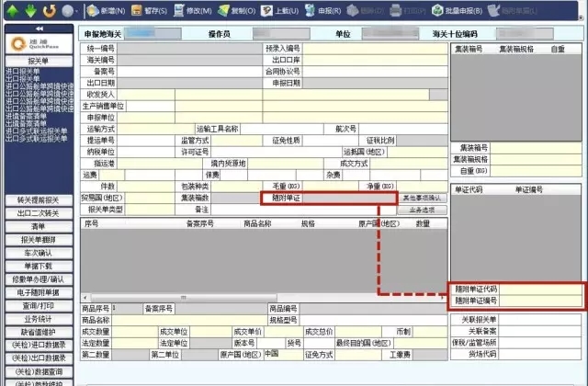The height and width of the screenshot is (386, 588).
Task: Click the 出口口岸 input field
Action: pyautogui.click(x=375, y=60)
